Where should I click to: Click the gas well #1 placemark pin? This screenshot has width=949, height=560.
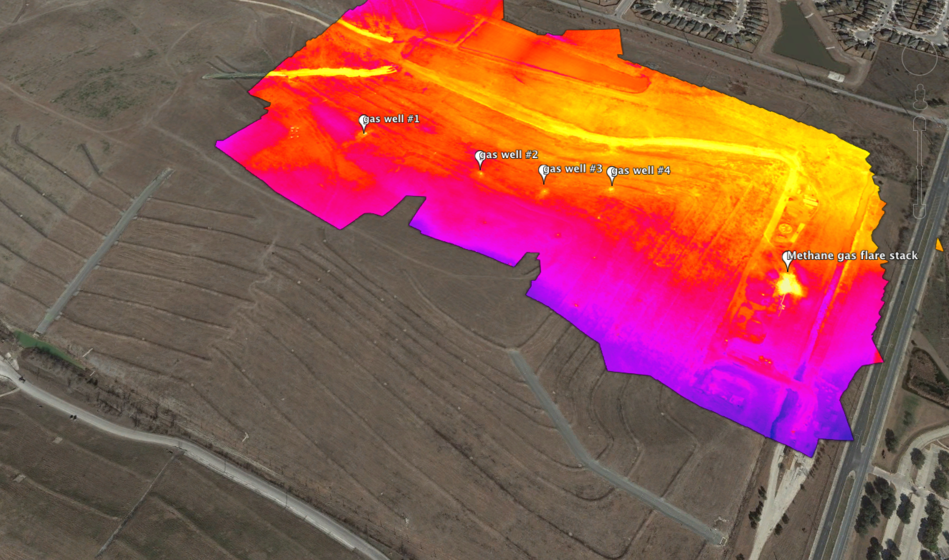(364, 124)
